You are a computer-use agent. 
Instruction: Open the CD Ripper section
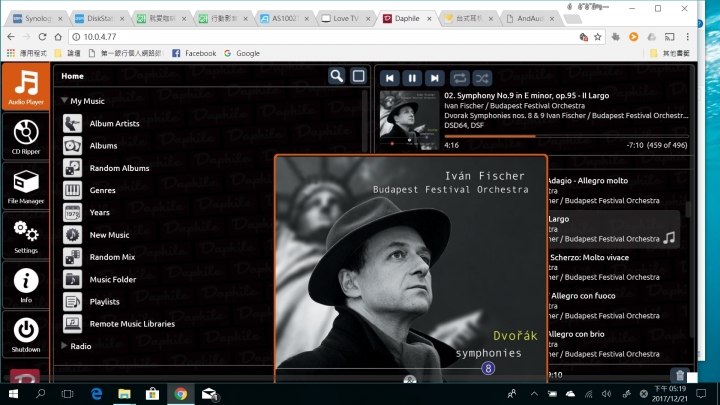pyautogui.click(x=26, y=136)
